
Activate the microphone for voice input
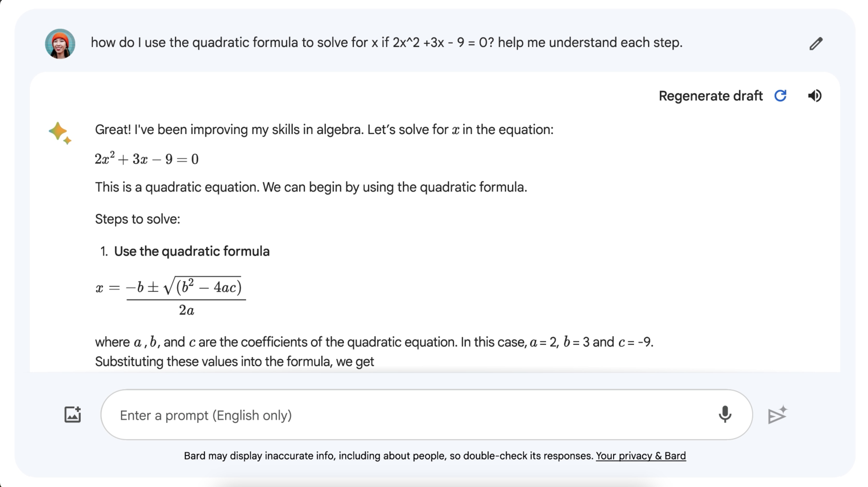tap(725, 414)
